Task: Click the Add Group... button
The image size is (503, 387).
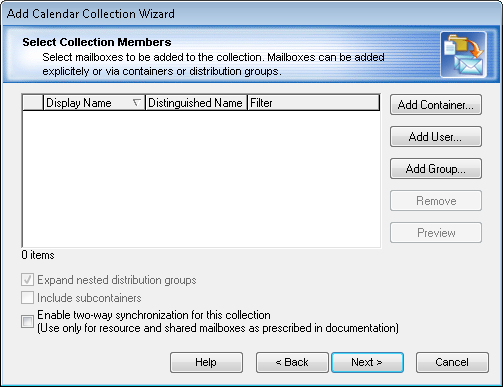Action: [436, 169]
